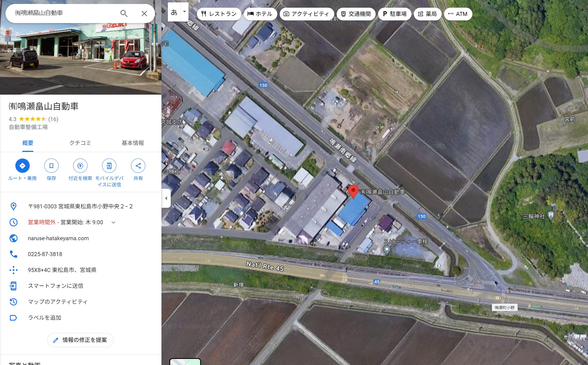Image resolution: width=588 pixels, height=365 pixels.
Task: Open naruse-hatakeyama.com website link
Action: [58, 238]
